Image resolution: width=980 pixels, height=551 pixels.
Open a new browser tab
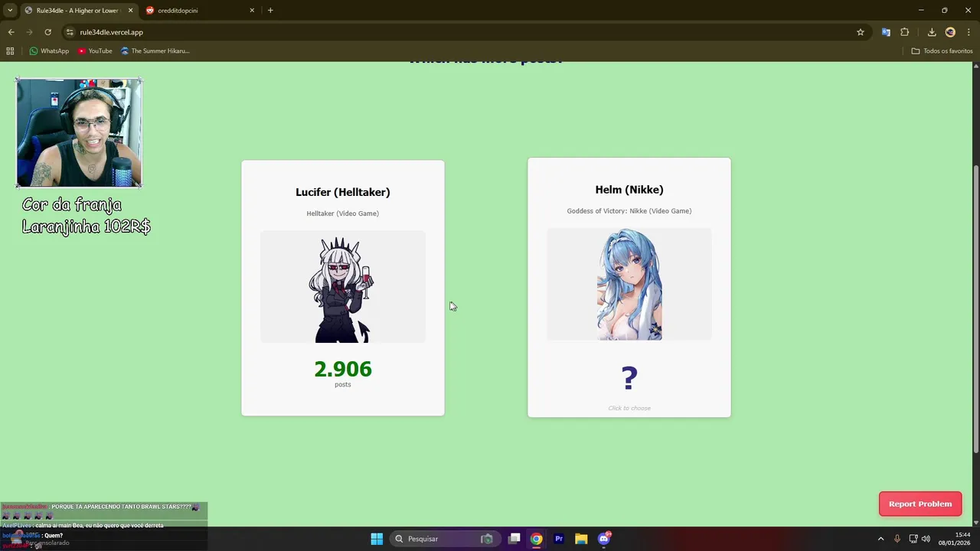pos(270,11)
